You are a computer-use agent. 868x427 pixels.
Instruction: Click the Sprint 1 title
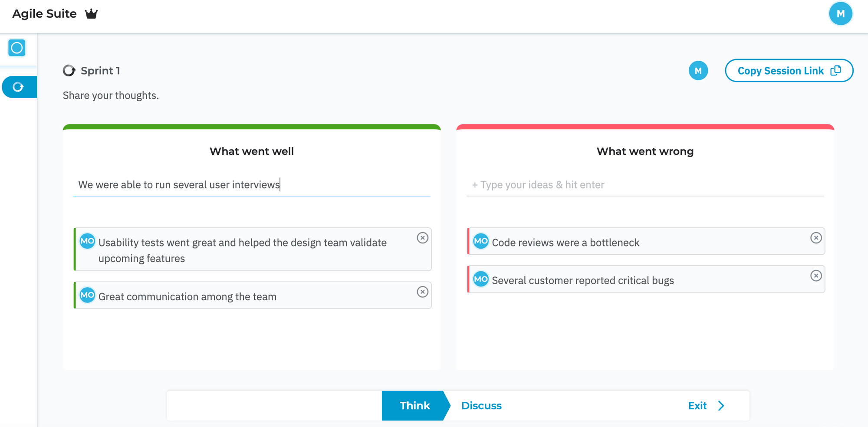(x=100, y=71)
